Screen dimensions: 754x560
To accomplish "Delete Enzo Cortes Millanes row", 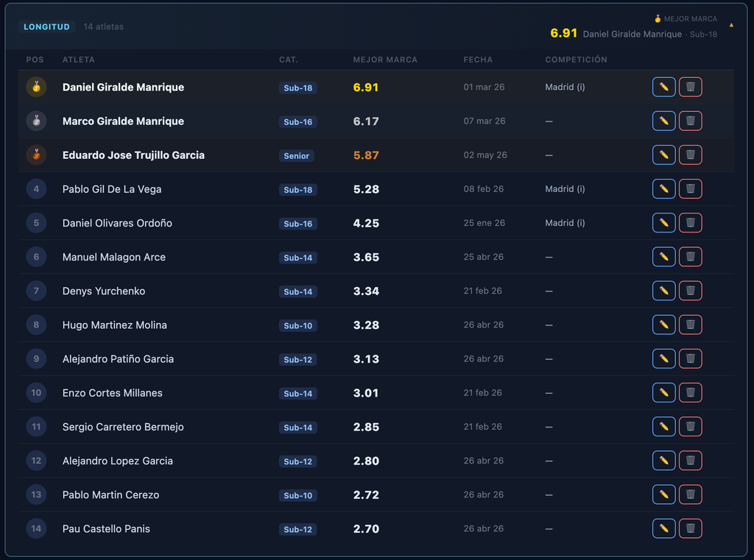I will (690, 393).
